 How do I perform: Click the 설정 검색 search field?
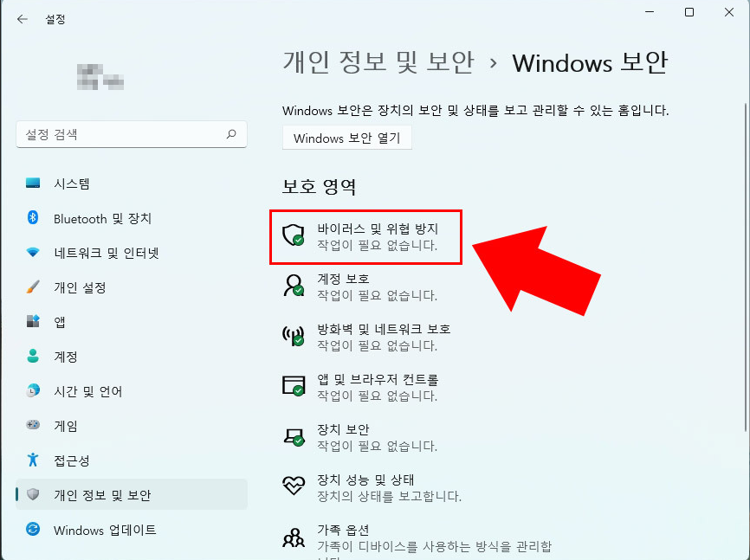coord(132,134)
